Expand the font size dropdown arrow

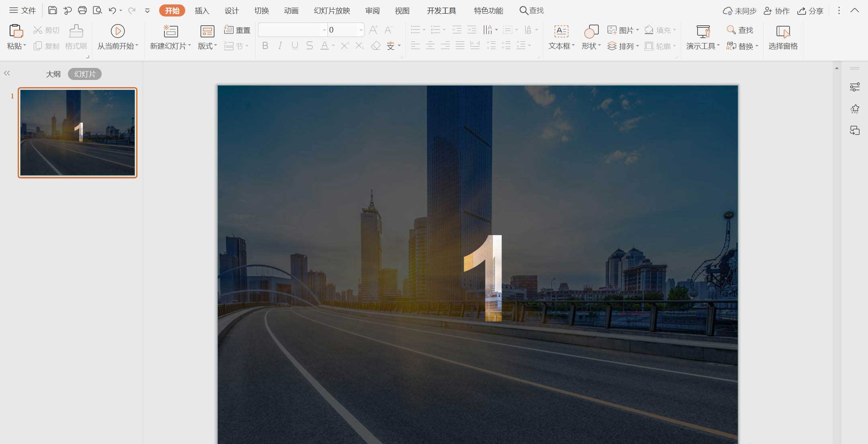[361, 30]
